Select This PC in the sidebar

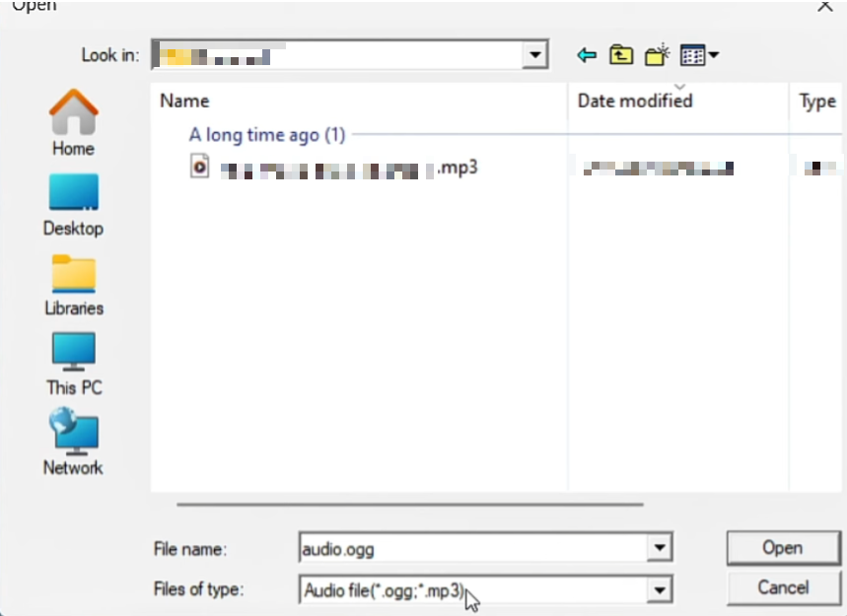click(73, 364)
